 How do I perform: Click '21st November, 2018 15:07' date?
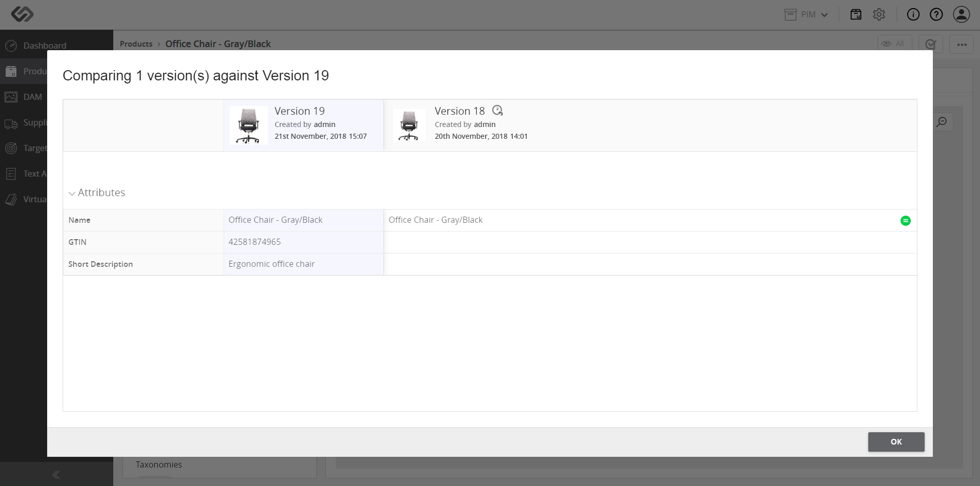coord(321,136)
